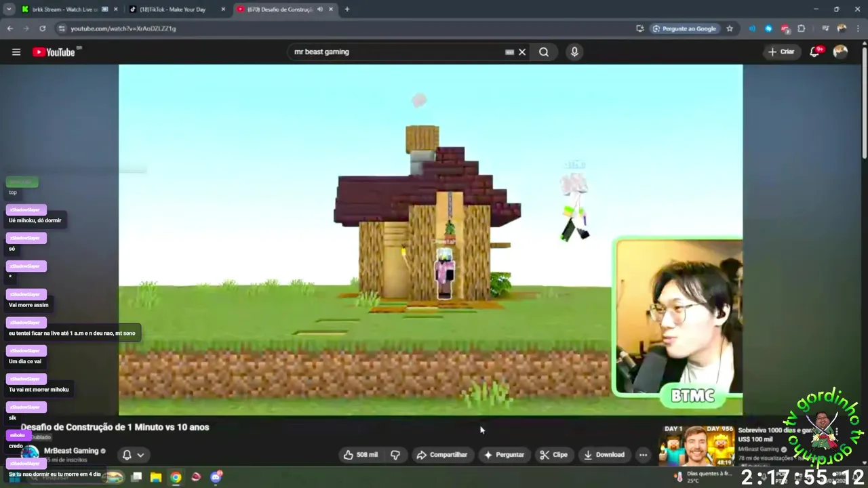
Task: Click the Download button
Action: click(x=604, y=455)
